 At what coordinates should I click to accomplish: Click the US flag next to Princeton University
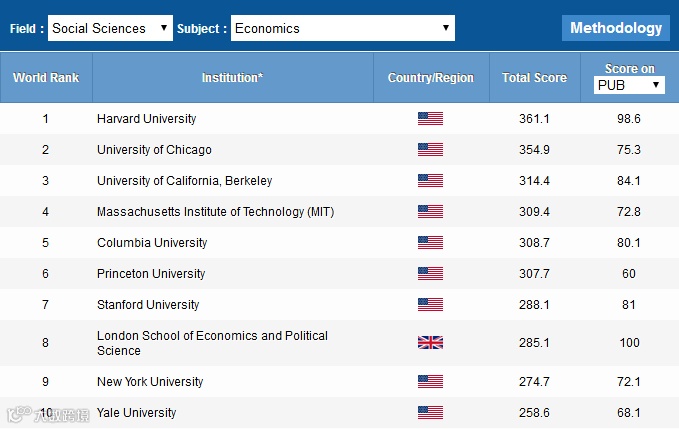[x=430, y=274]
